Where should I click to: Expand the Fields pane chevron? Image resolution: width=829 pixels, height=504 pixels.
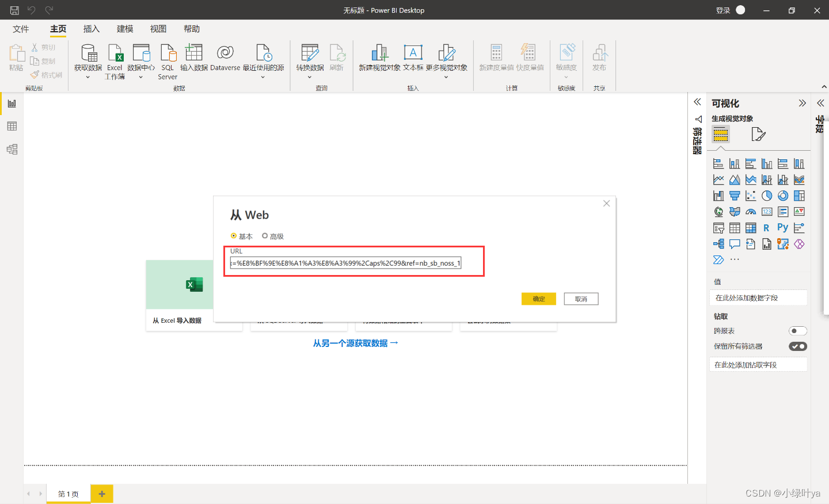[820, 103]
